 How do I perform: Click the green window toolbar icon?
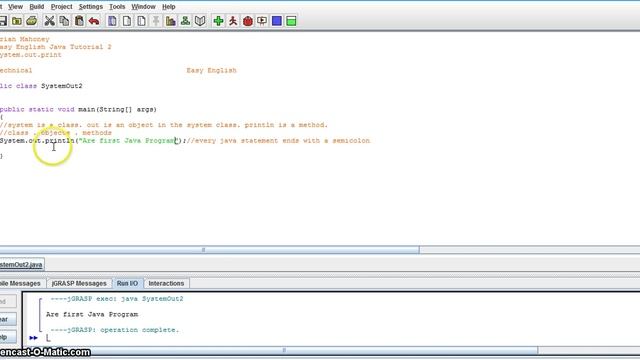click(x=291, y=21)
